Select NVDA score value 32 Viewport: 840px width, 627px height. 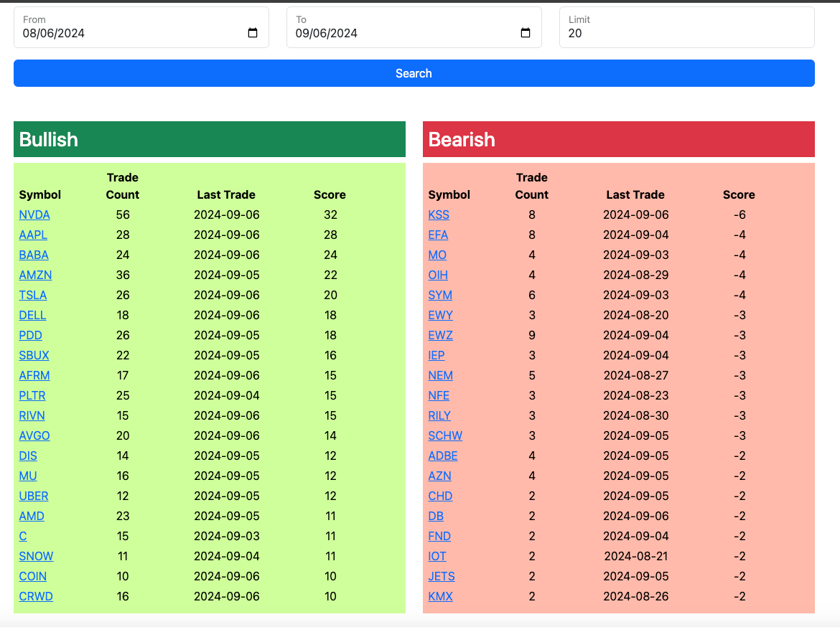330,214
